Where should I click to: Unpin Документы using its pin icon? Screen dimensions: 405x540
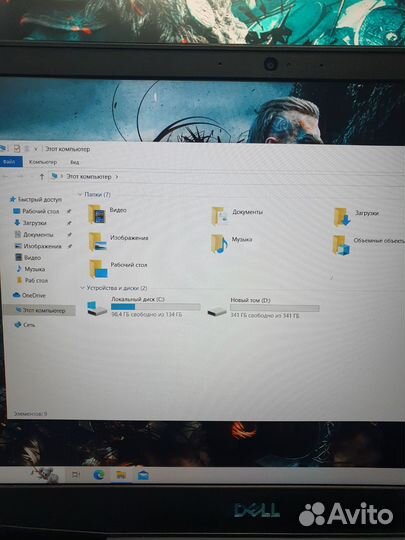[69, 235]
